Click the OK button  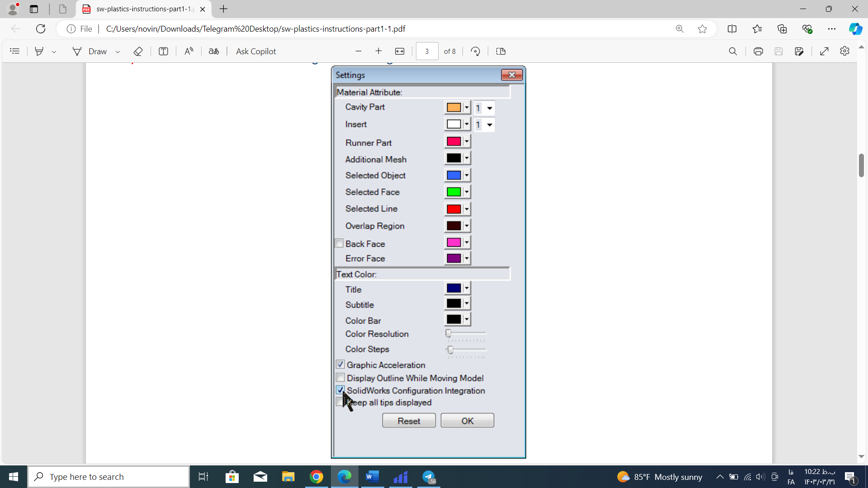pyautogui.click(x=468, y=420)
